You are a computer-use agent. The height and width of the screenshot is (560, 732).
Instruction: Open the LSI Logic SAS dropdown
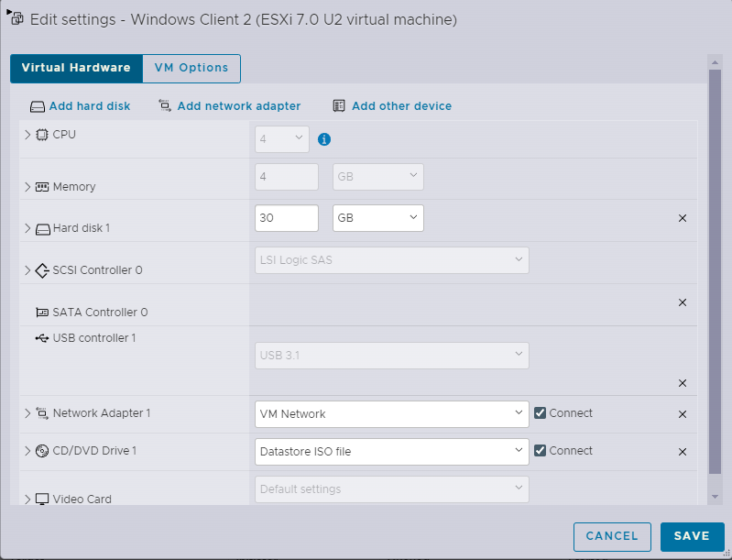point(392,260)
